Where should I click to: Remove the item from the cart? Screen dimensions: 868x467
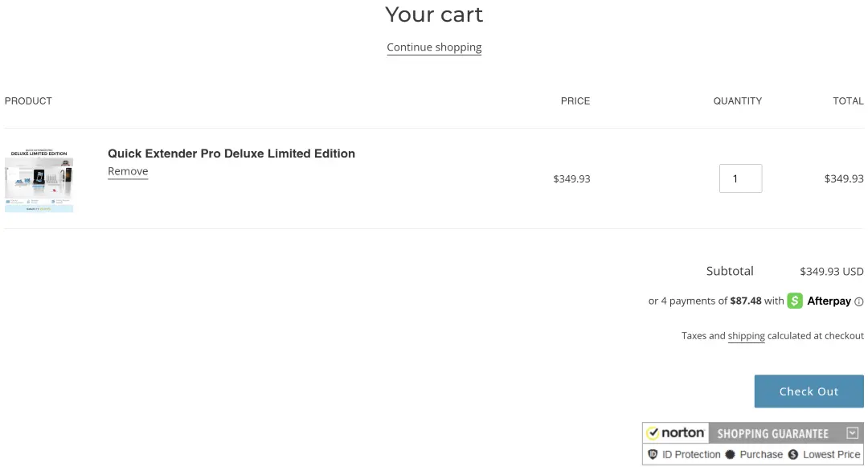(x=128, y=171)
